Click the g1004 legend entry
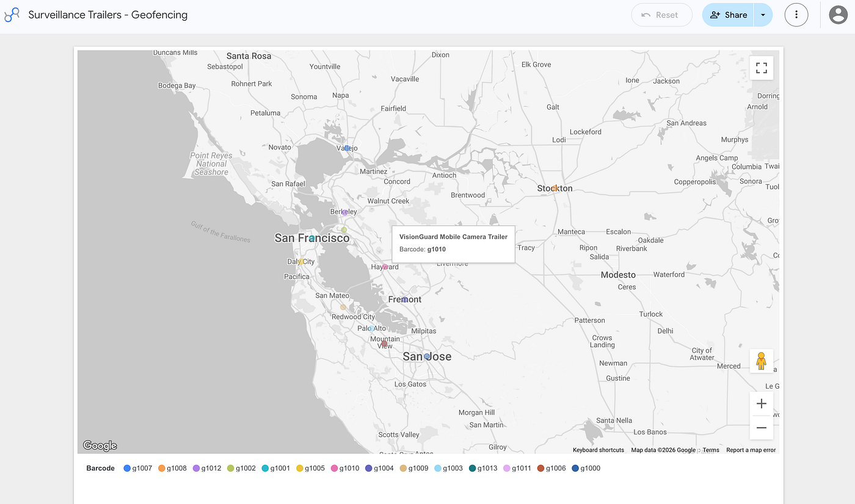 (379, 469)
